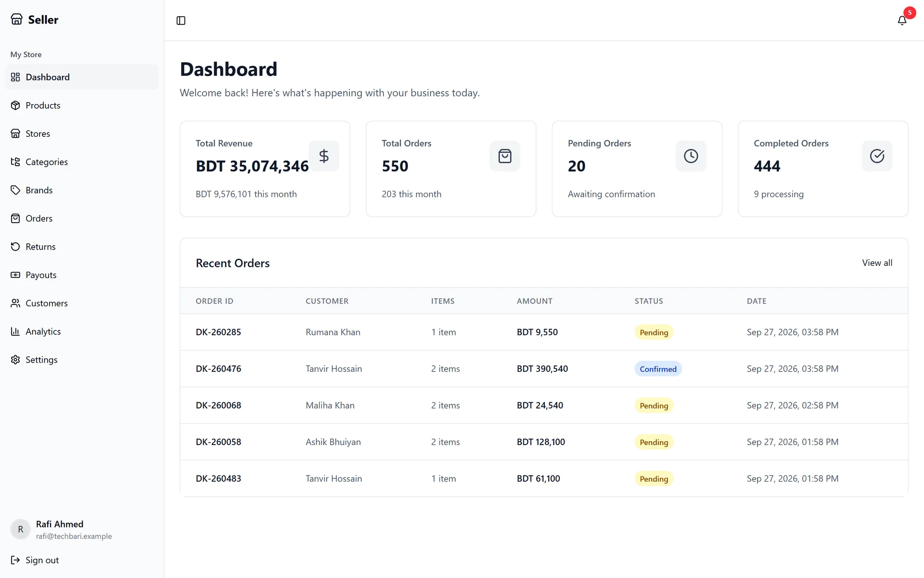Image resolution: width=924 pixels, height=578 pixels.
Task: Click the Categories tree icon in sidebar
Action: tap(15, 162)
